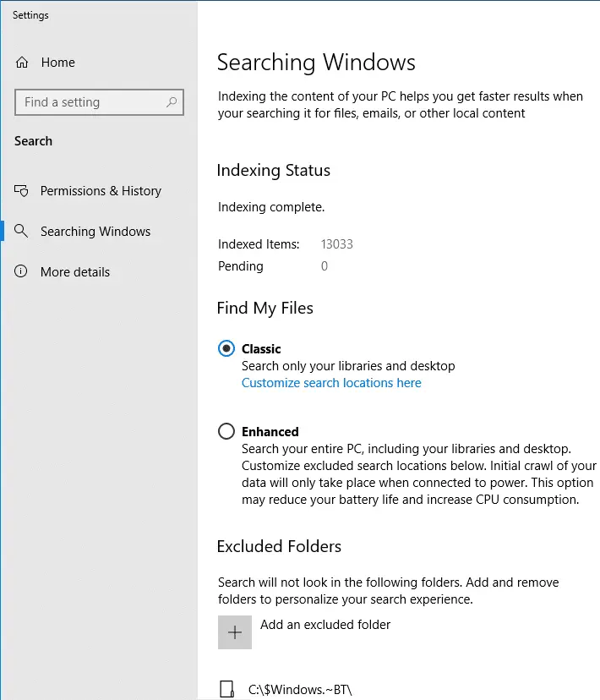This screenshot has width=600, height=700.
Task: Click the Home house icon
Action: tap(22, 63)
